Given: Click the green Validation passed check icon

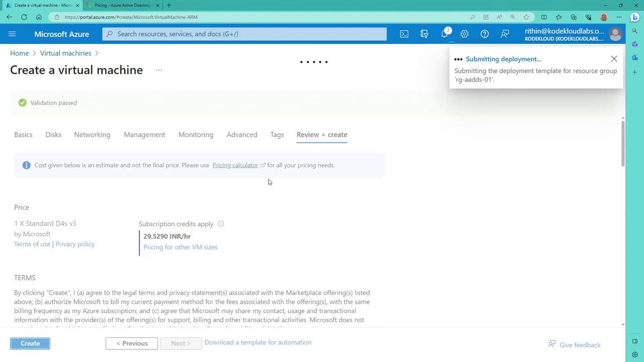Looking at the screenshot, I should (x=22, y=103).
